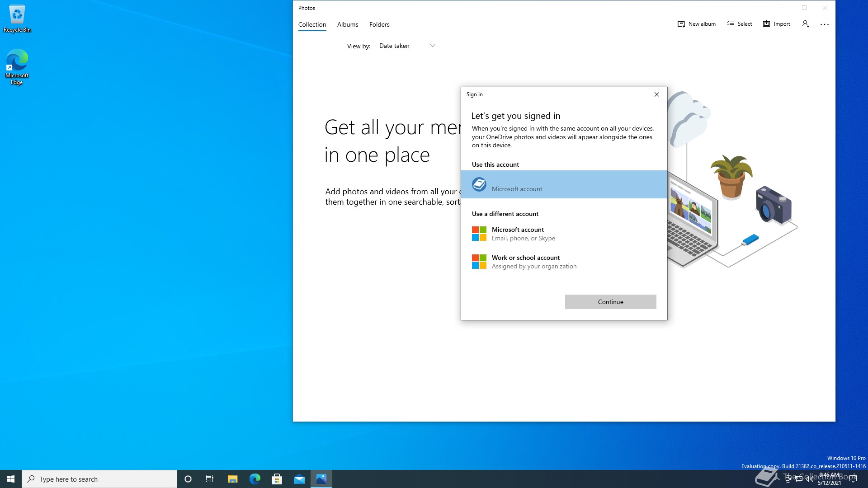Open the Collection tab in Photos

(x=312, y=24)
